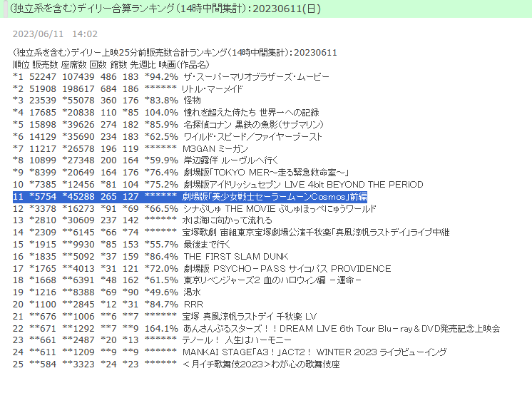Select the row 東京リベンジャーズ2 血のハロウィン編
This screenshot has height=413, width=532.
point(187,280)
